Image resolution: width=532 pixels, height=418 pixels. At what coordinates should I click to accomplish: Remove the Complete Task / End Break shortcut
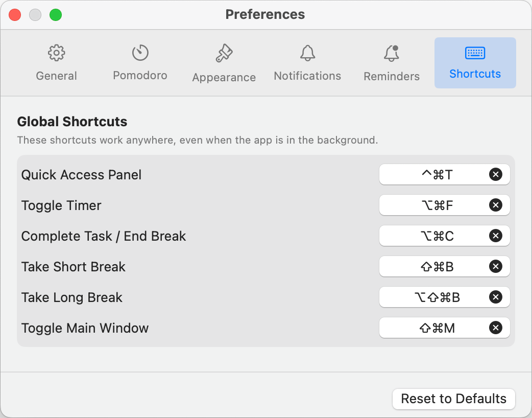pos(495,236)
